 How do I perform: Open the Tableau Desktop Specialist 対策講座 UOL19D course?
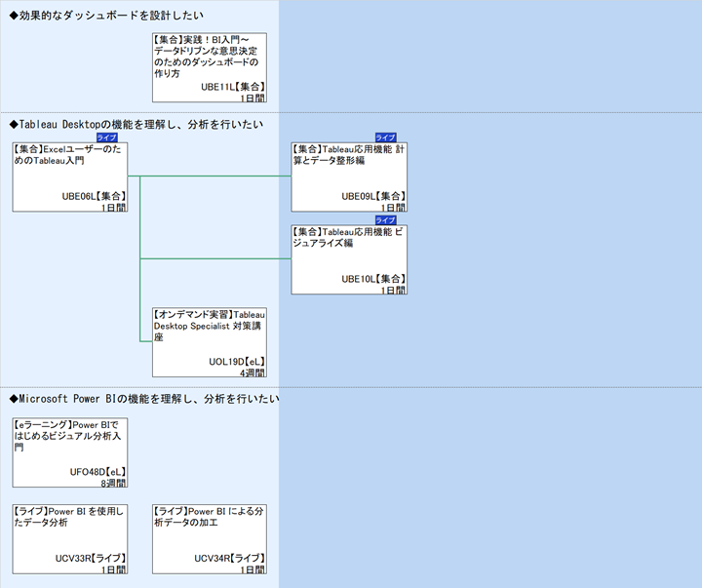(210, 342)
